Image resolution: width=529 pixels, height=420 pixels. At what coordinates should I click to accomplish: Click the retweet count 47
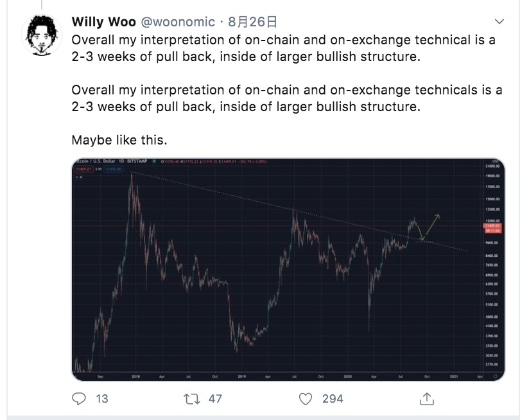click(x=215, y=399)
